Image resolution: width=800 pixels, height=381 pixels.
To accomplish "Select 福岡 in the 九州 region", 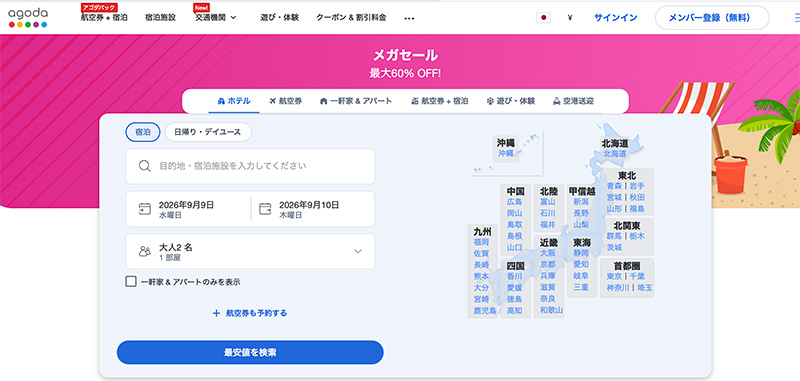I will [481, 242].
